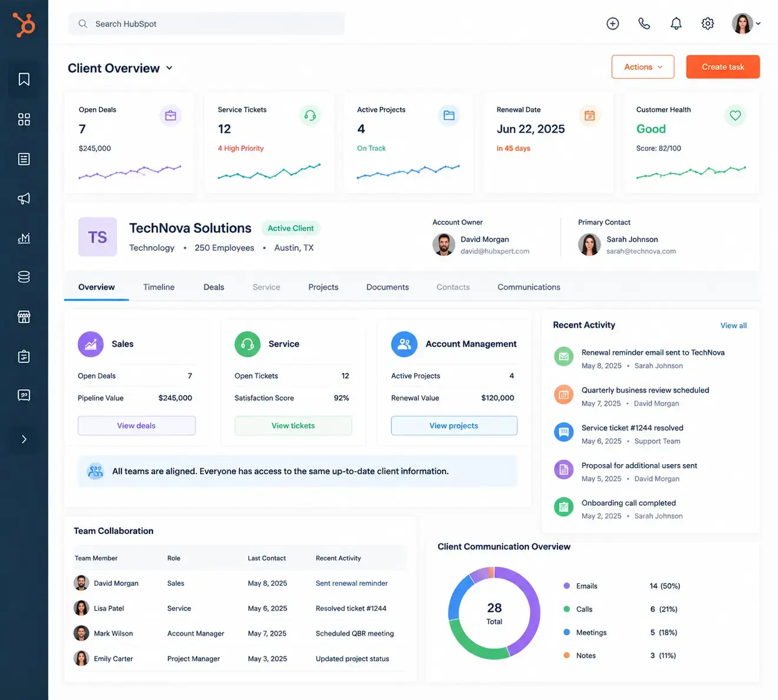The image size is (778, 700).
Task: Click the 'Scheduled QBR meeting' cell
Action: click(x=354, y=634)
